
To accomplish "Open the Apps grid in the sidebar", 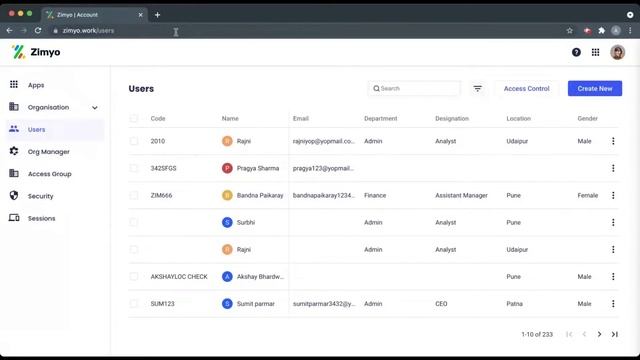I will point(14,84).
